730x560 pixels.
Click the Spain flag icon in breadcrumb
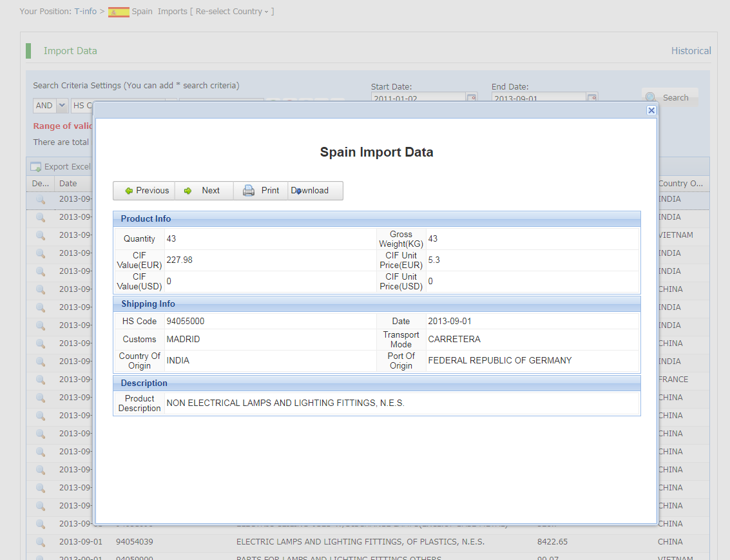(119, 12)
